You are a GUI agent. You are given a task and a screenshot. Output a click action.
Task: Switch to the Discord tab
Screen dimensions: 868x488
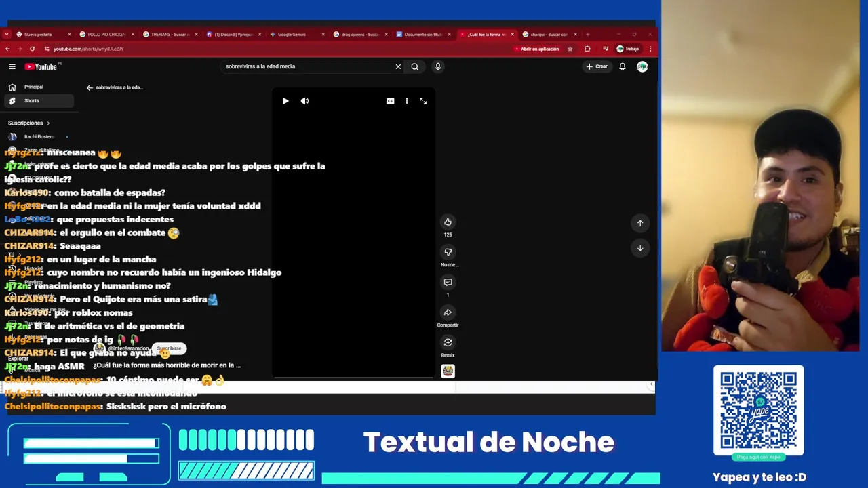[233, 34]
